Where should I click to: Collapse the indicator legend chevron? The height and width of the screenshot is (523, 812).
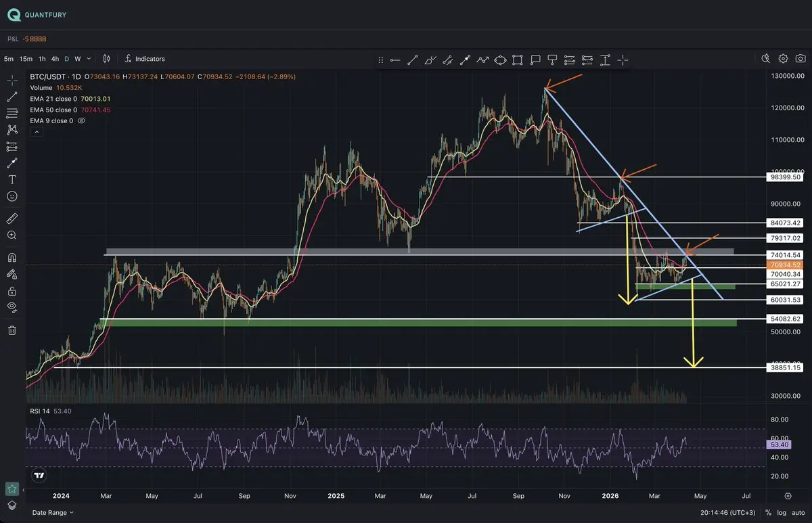coord(37,133)
